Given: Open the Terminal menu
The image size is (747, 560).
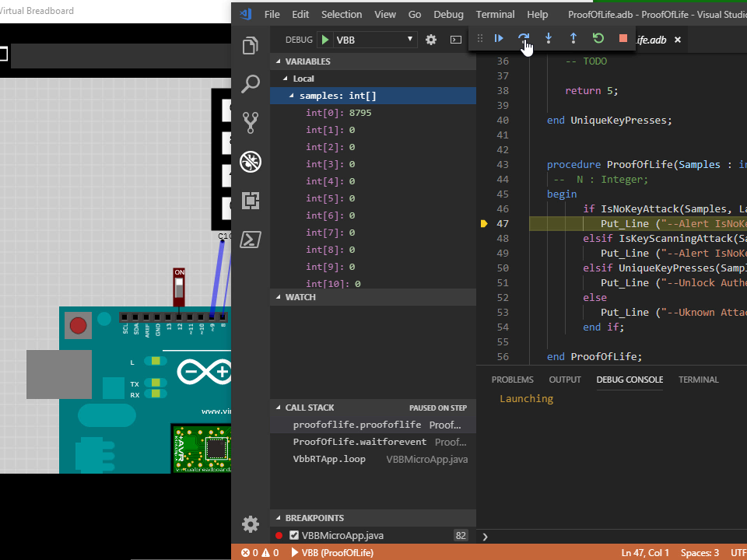Looking at the screenshot, I should [495, 14].
